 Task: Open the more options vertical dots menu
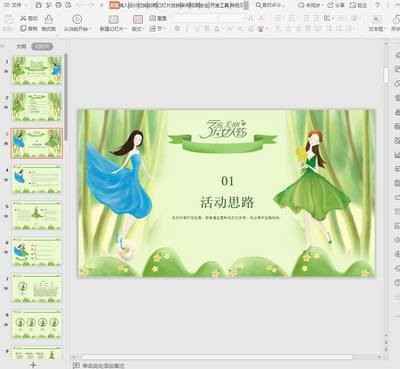tap(388, 5)
